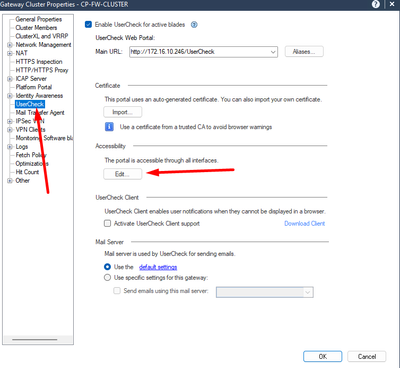Select UserCheck in the tree

[x=30, y=104]
